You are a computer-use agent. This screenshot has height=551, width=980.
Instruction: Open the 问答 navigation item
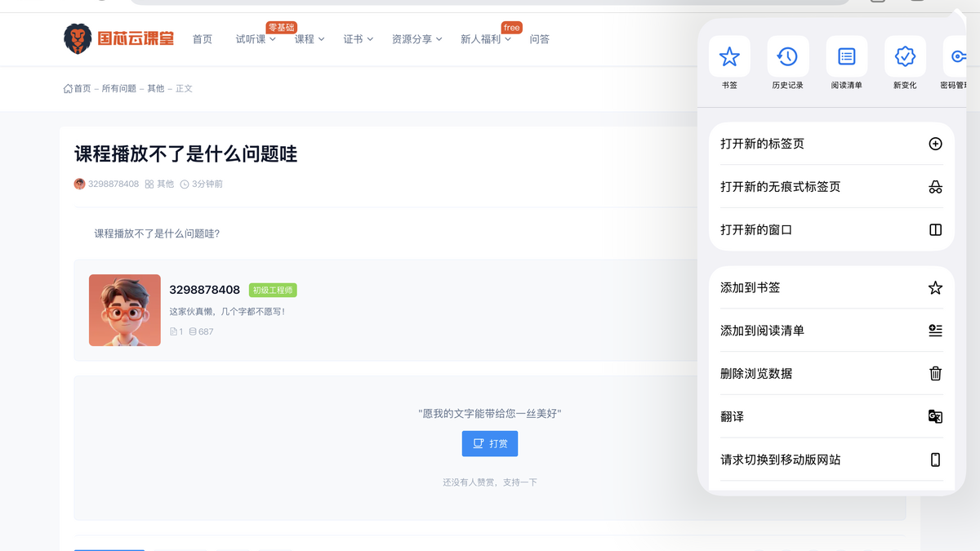click(540, 38)
